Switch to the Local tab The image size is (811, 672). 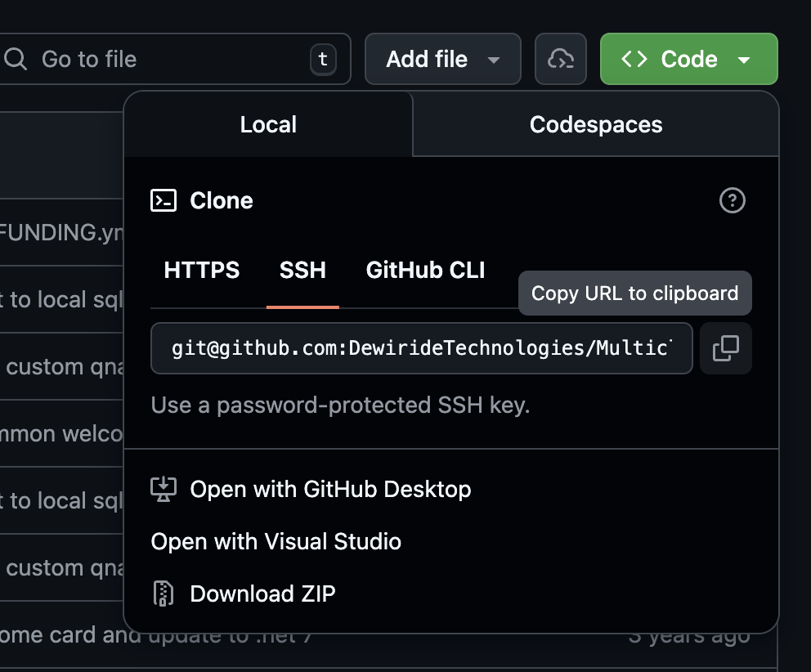tap(267, 124)
